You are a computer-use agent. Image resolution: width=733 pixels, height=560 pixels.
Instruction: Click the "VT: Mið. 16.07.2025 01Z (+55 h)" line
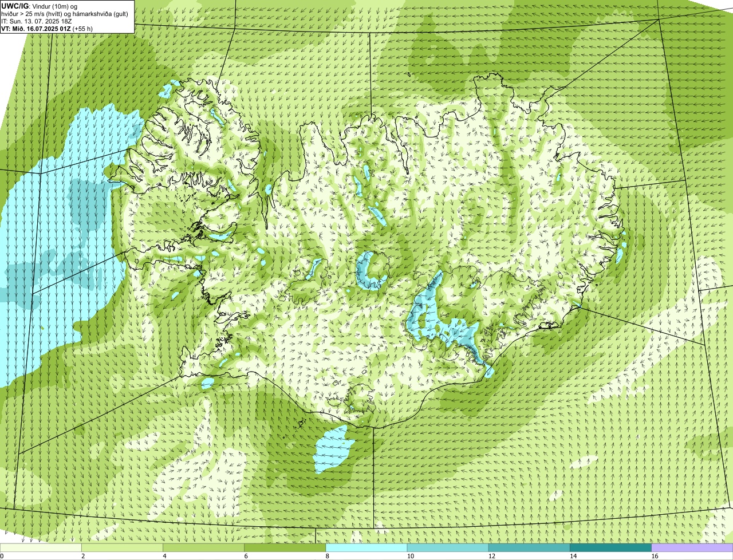pyautogui.click(x=47, y=28)
